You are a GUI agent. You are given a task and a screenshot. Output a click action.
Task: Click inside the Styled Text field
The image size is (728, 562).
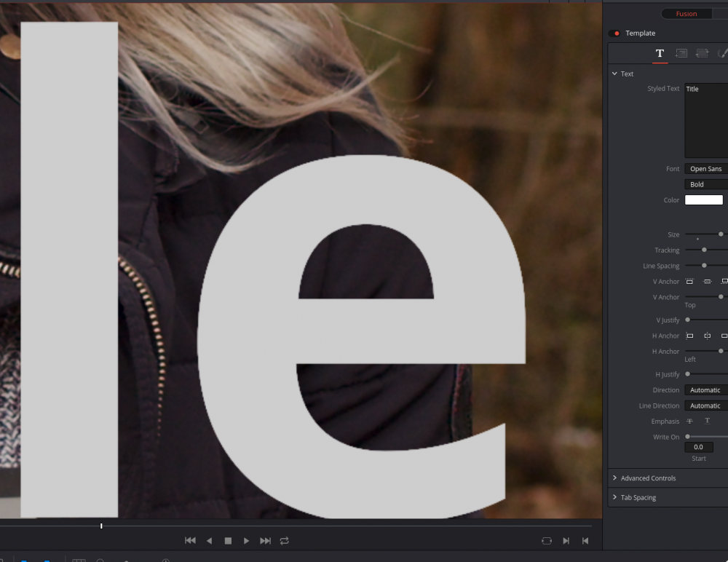click(706, 120)
